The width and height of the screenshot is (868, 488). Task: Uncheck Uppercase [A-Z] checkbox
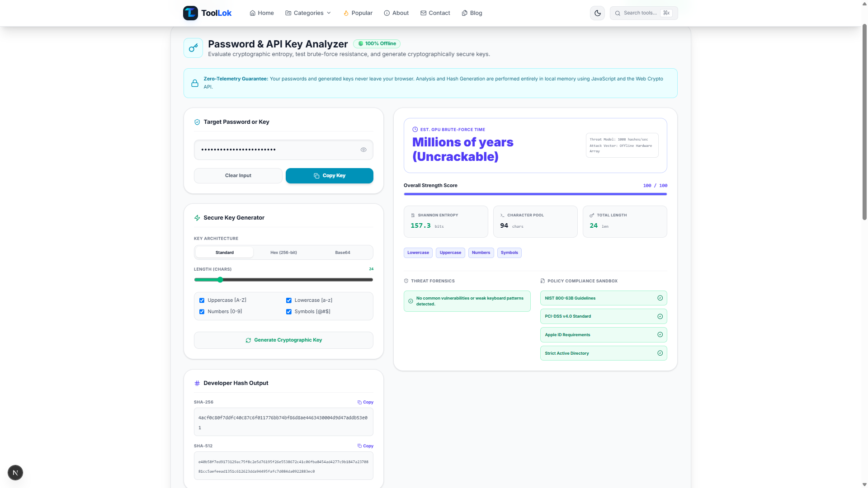pyautogui.click(x=202, y=300)
